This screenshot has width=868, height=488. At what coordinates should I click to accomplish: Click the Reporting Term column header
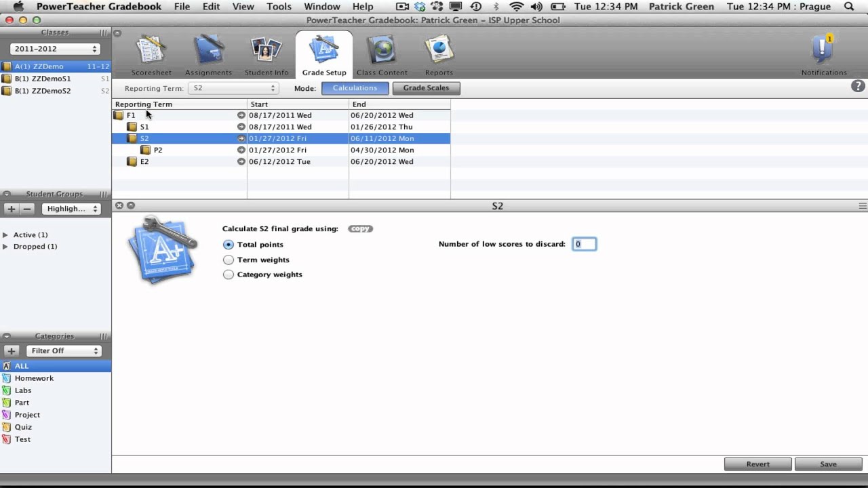[x=179, y=104]
